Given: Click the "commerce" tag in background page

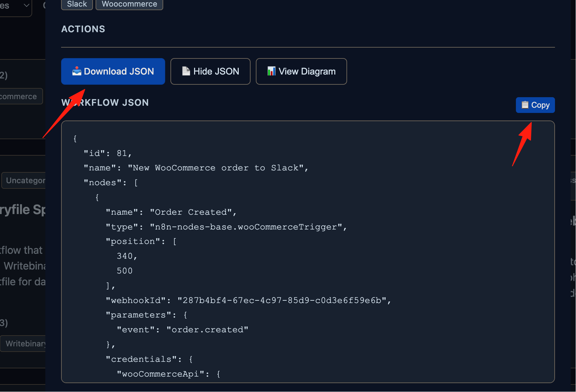Looking at the screenshot, I should pyautogui.click(x=21, y=96).
